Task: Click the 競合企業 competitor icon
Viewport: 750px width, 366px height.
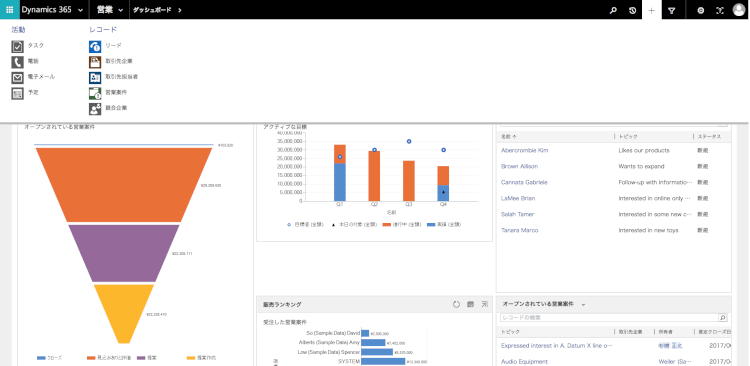Action: click(x=95, y=109)
